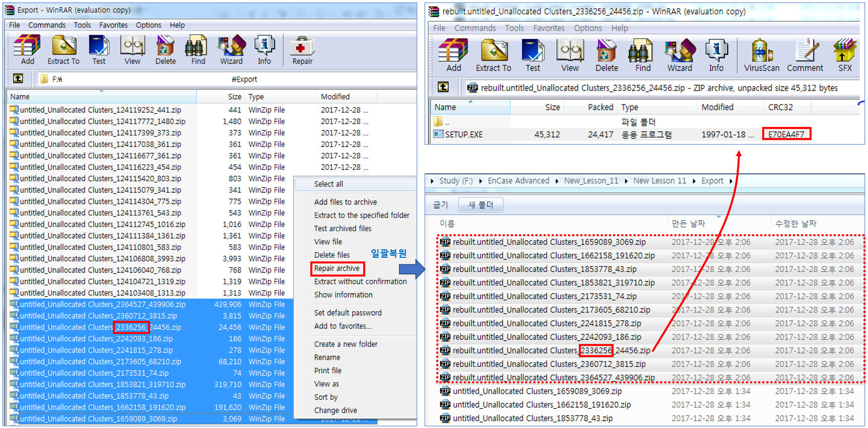The width and height of the screenshot is (868, 428).
Task: Choose Show information from the context menu
Action: click(x=344, y=295)
